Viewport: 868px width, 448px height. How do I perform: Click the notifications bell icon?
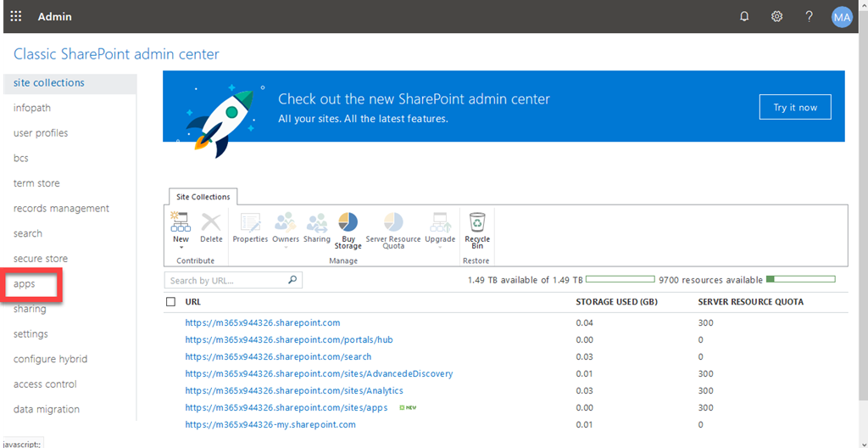coord(744,16)
